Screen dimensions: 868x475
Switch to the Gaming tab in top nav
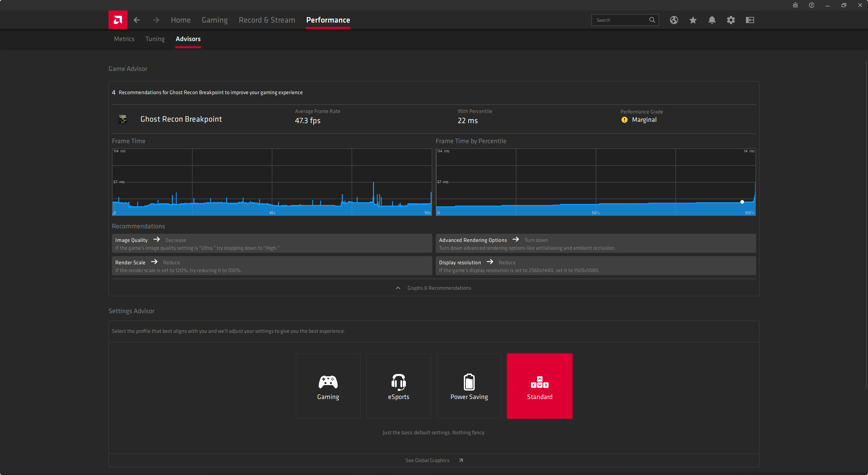click(215, 20)
